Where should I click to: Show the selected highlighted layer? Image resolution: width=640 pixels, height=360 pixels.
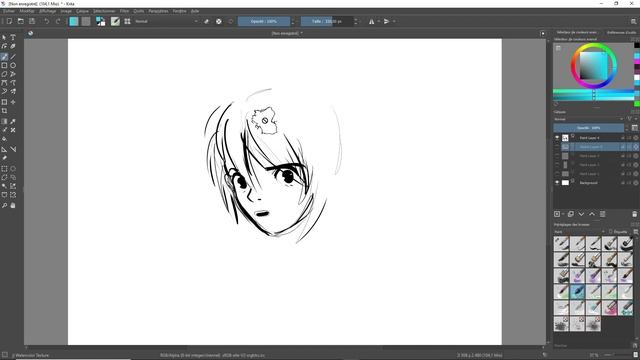coord(557,147)
